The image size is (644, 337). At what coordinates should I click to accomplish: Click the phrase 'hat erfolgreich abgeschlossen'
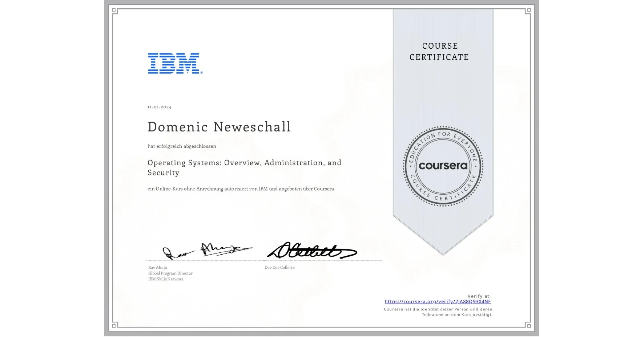182,146
